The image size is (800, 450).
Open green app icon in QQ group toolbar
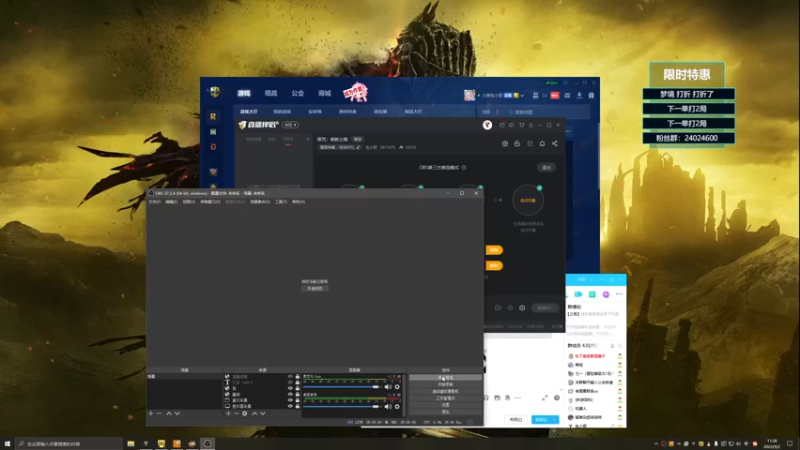tap(592, 294)
